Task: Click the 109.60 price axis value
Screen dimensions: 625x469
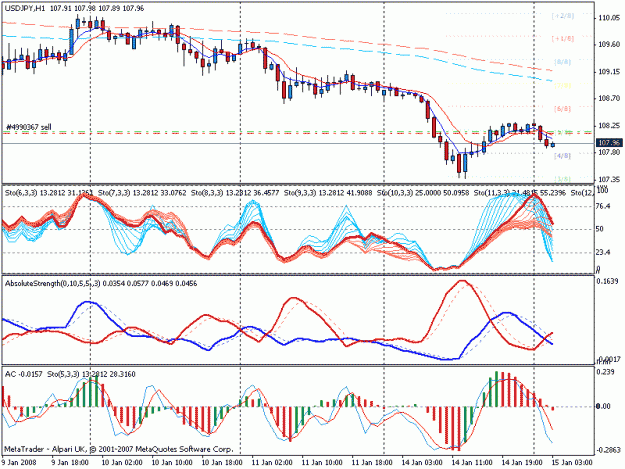Action: coord(609,45)
